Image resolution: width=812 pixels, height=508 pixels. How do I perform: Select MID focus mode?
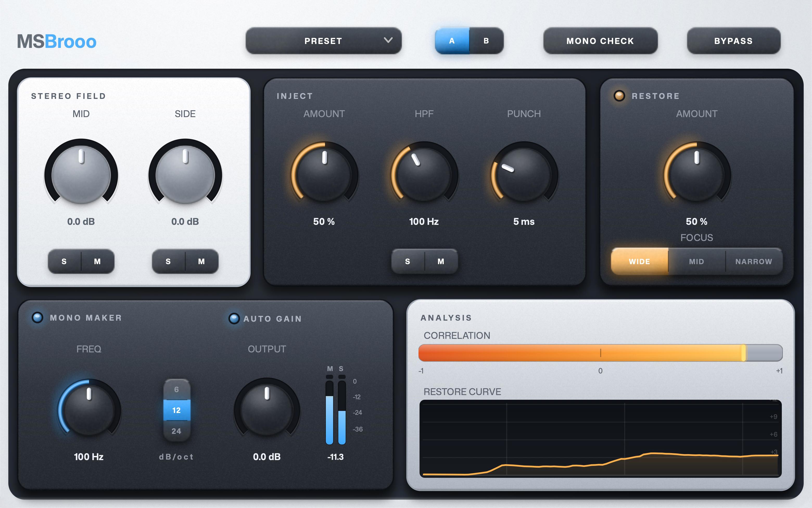coord(697,261)
